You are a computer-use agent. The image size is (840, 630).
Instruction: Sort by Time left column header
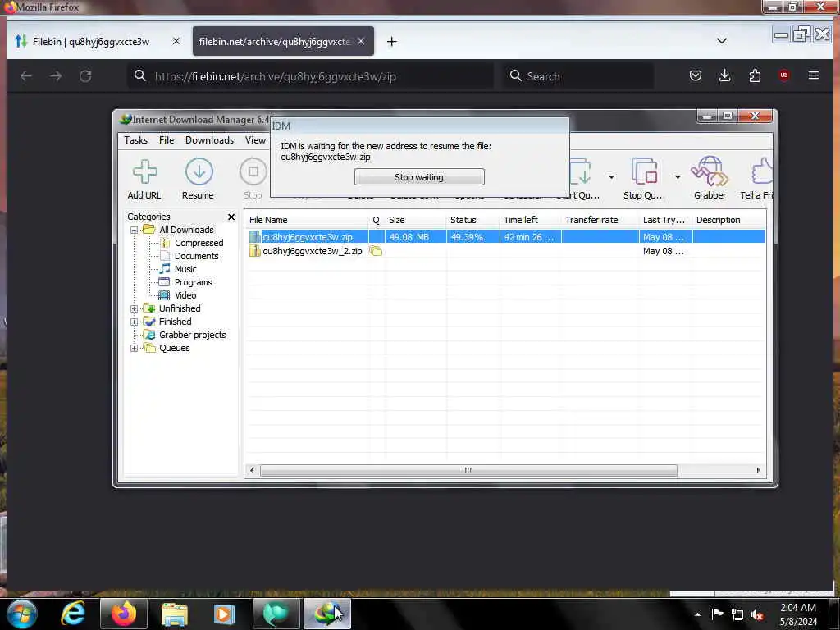(x=531, y=220)
